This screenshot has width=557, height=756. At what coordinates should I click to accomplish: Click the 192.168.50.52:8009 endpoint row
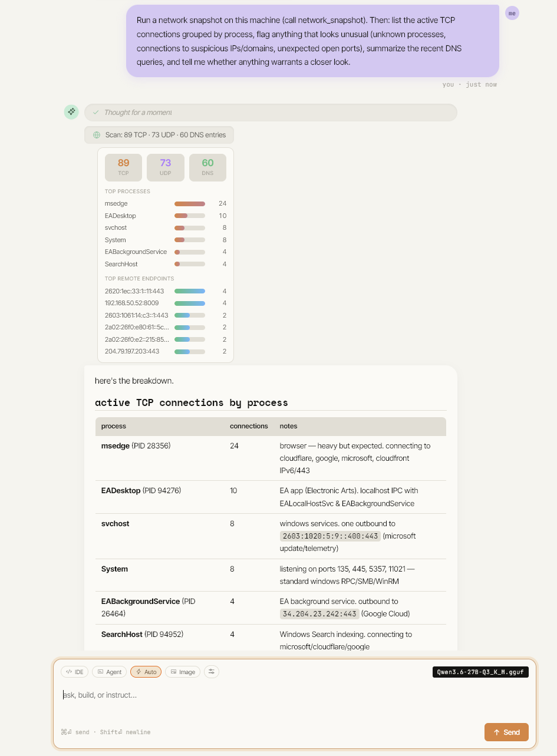point(166,303)
